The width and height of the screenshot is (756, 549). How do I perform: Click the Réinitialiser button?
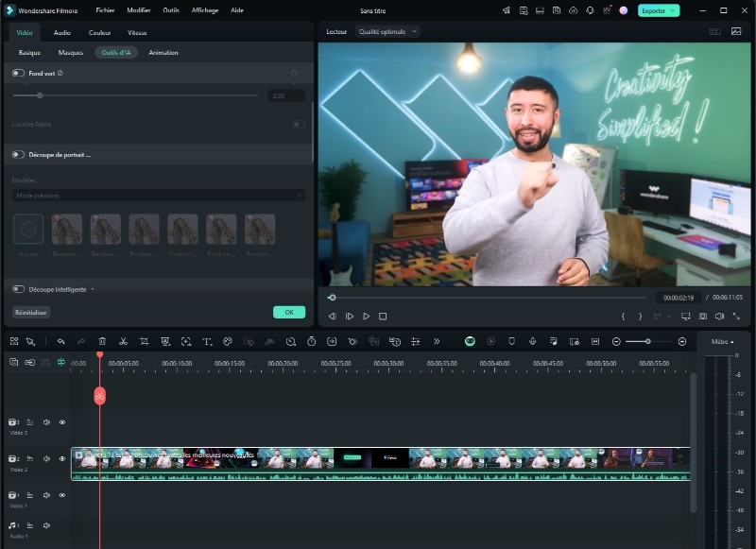coord(31,313)
